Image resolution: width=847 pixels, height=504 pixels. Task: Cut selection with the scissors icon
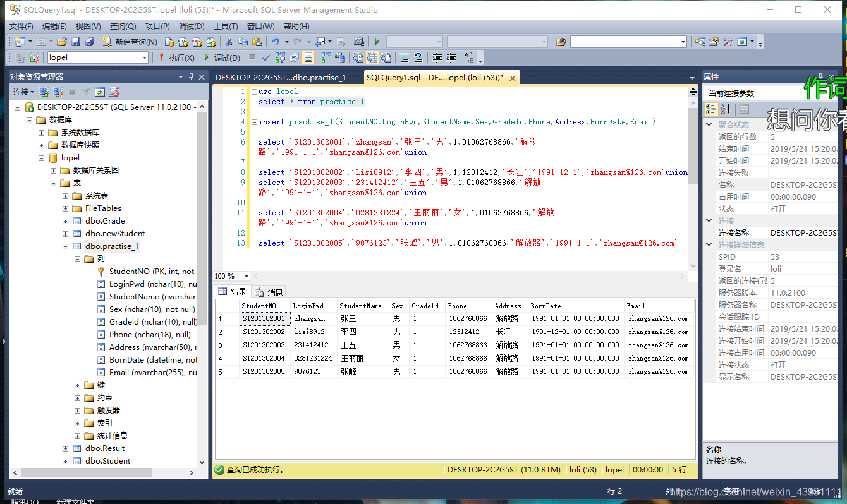[229, 42]
